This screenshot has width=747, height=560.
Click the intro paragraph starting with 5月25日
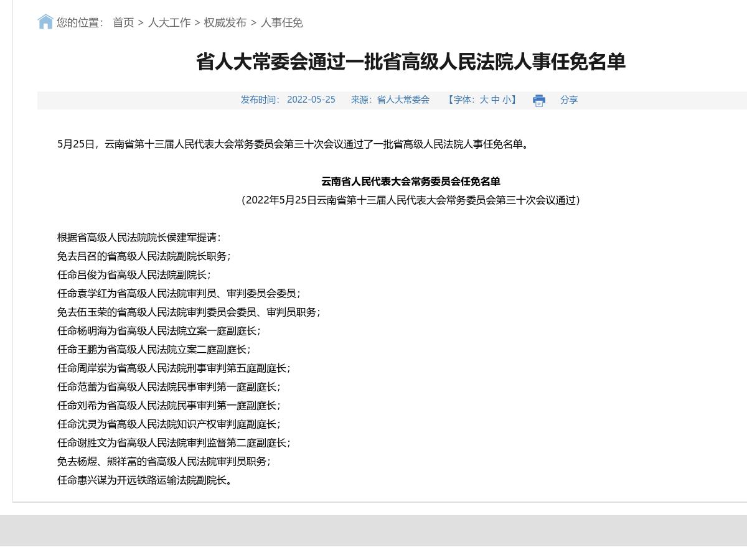point(294,144)
